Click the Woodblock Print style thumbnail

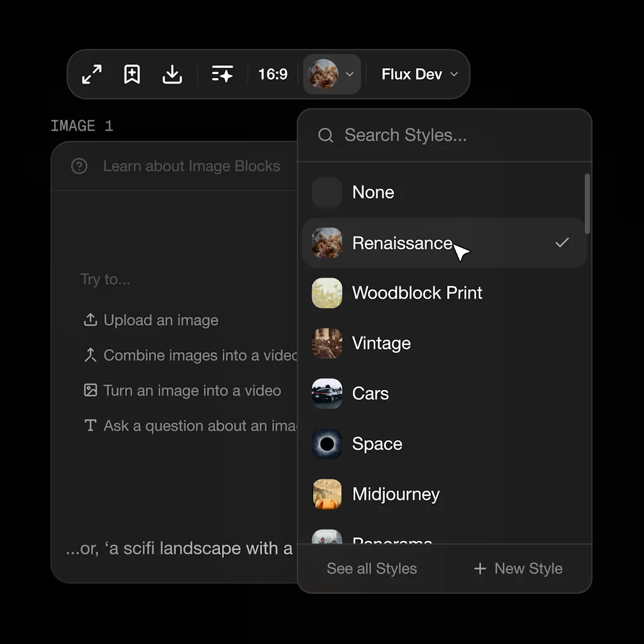point(327,293)
